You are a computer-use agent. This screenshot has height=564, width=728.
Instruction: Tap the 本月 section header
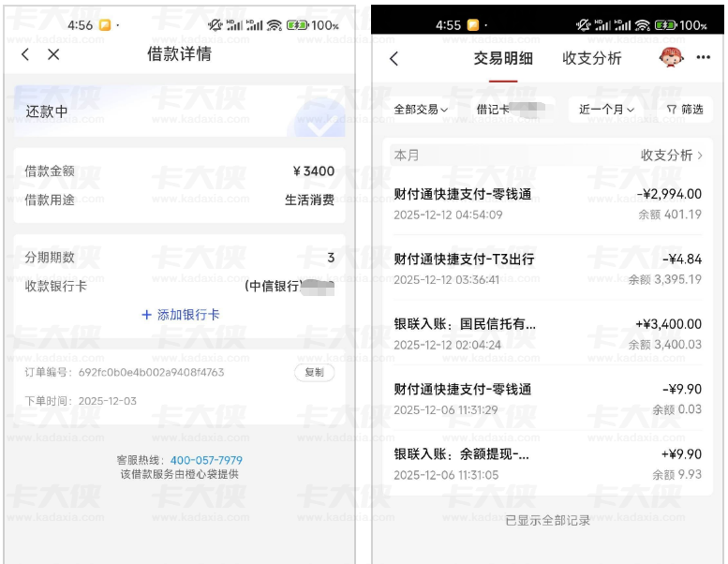(x=548, y=155)
